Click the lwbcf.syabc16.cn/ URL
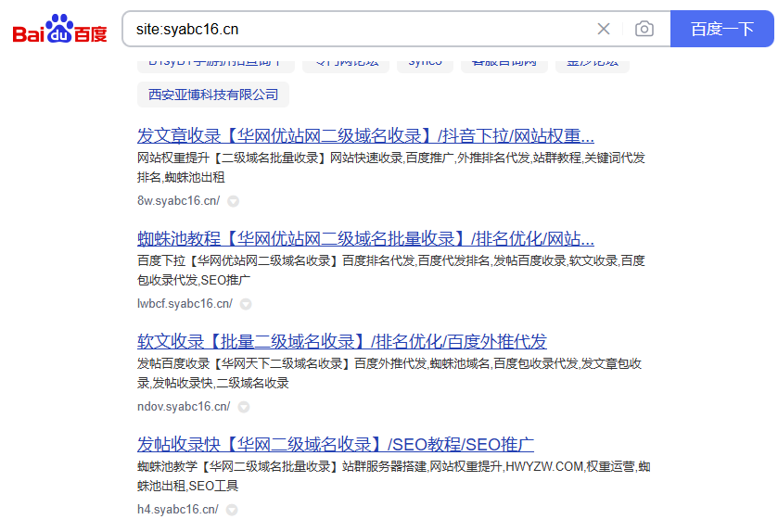Image resolution: width=778 pixels, height=532 pixels. click(x=185, y=303)
